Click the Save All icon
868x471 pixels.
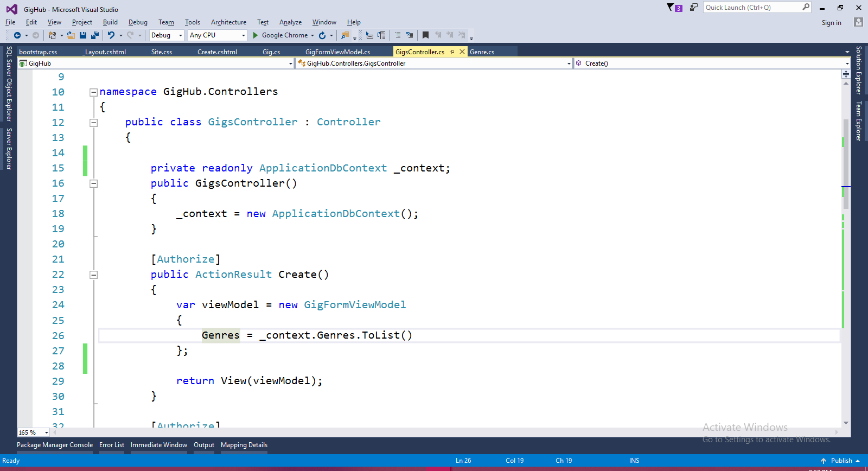click(95, 35)
